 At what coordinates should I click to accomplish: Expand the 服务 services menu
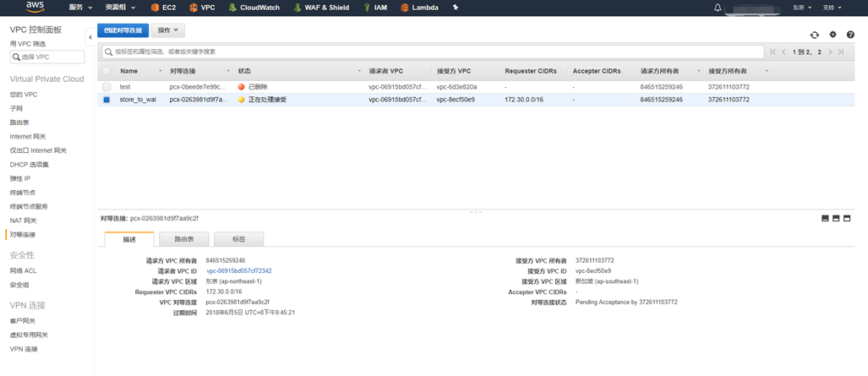(80, 8)
